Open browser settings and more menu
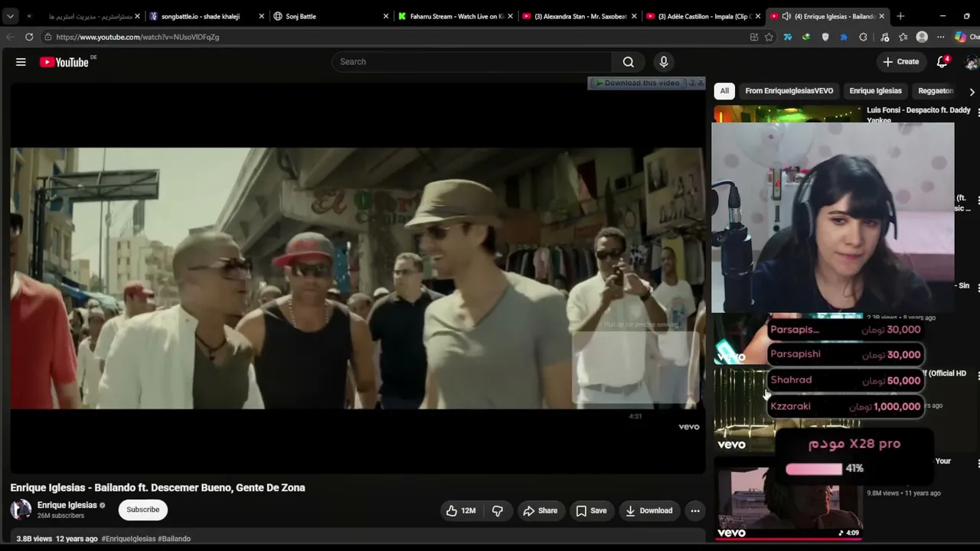 (940, 37)
